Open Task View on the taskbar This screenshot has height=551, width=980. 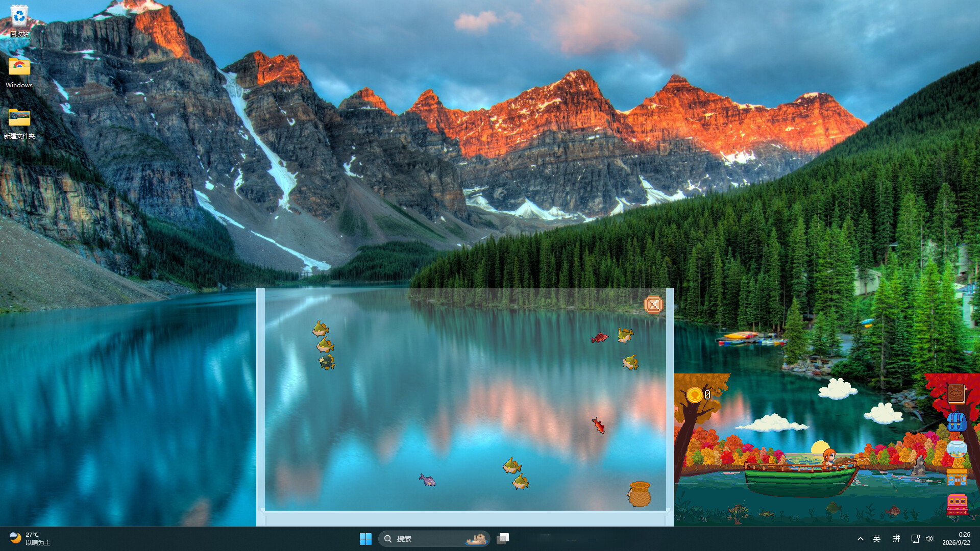coord(503,539)
